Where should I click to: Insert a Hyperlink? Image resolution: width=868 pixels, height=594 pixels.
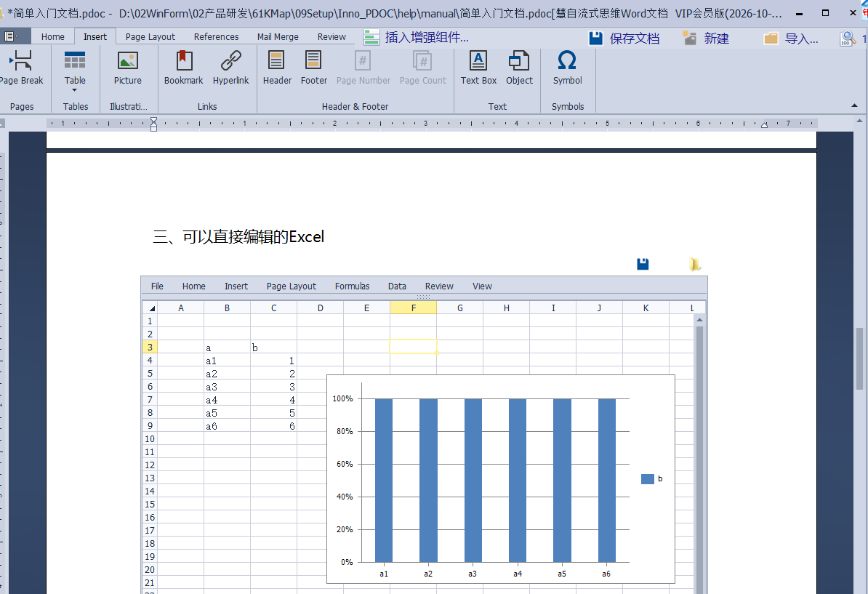pos(230,68)
